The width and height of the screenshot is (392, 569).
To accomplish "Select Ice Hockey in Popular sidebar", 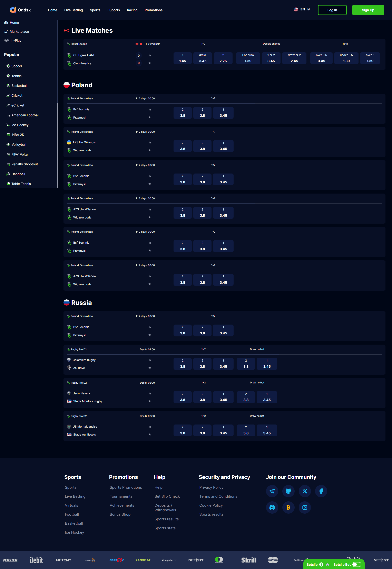I will click(x=20, y=125).
